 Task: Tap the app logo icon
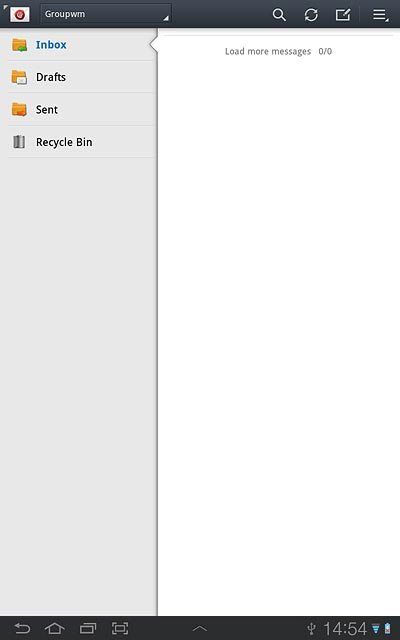point(19,15)
